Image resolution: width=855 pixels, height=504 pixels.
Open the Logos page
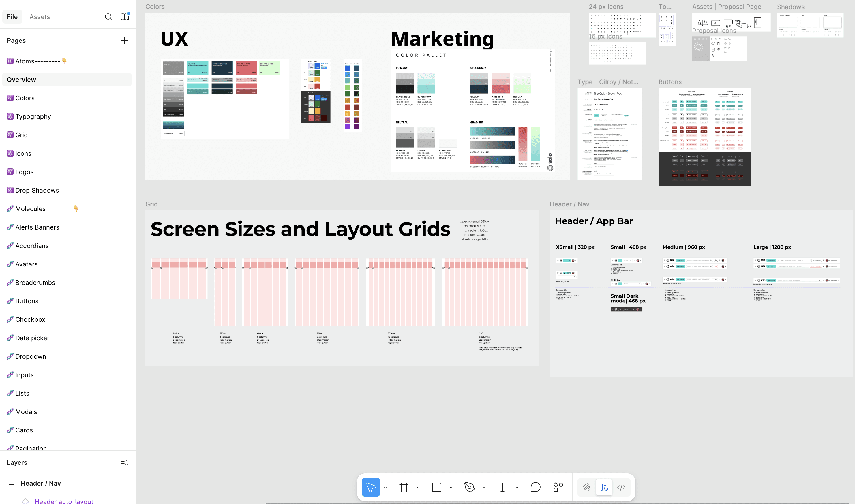click(x=67, y=172)
